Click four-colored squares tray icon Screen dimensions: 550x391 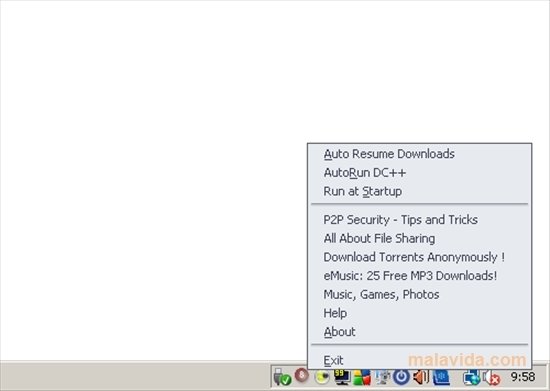tap(362, 378)
